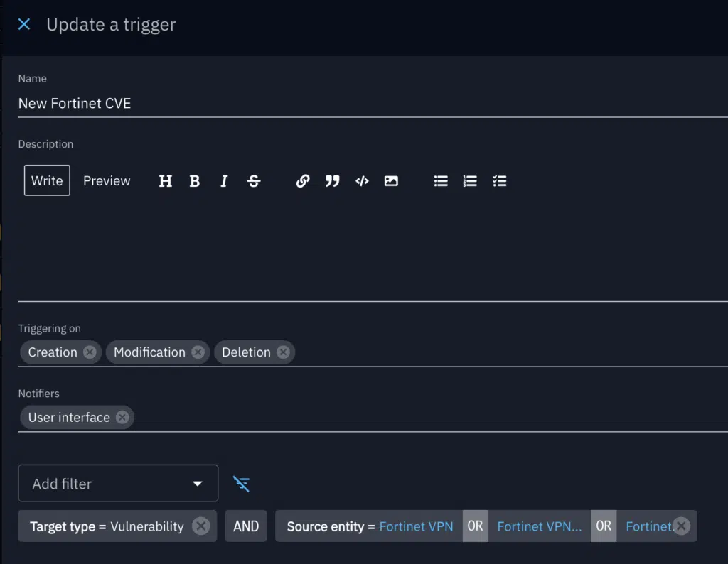This screenshot has height=564, width=728.
Task: Add an unordered bullet list
Action: [x=441, y=181]
